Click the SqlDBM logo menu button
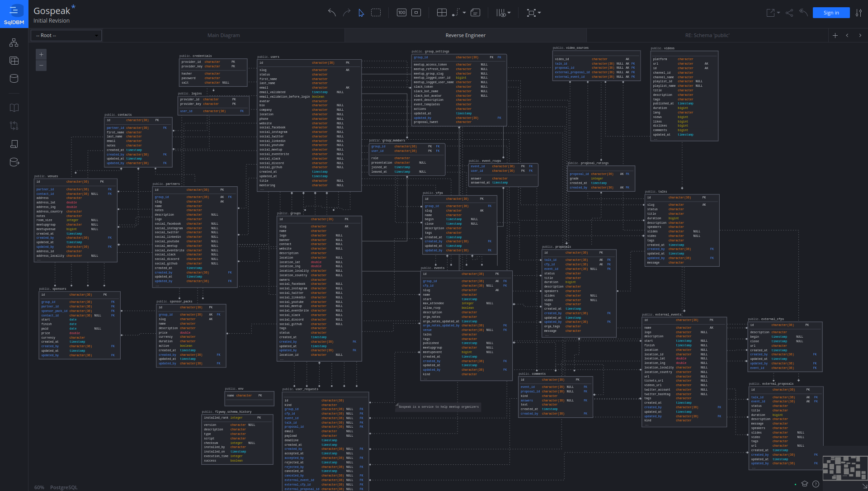The width and height of the screenshot is (868, 491). 14,14
